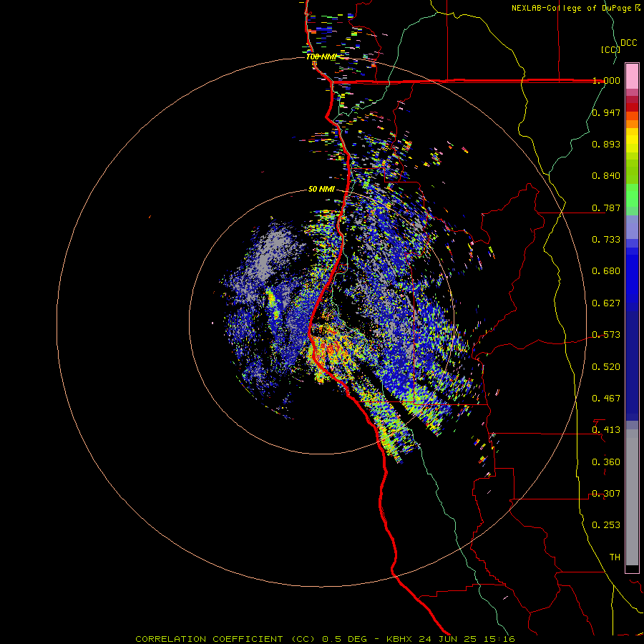The image size is (644, 644).
Task: Select the 0.413 scale value
Action: (606, 430)
